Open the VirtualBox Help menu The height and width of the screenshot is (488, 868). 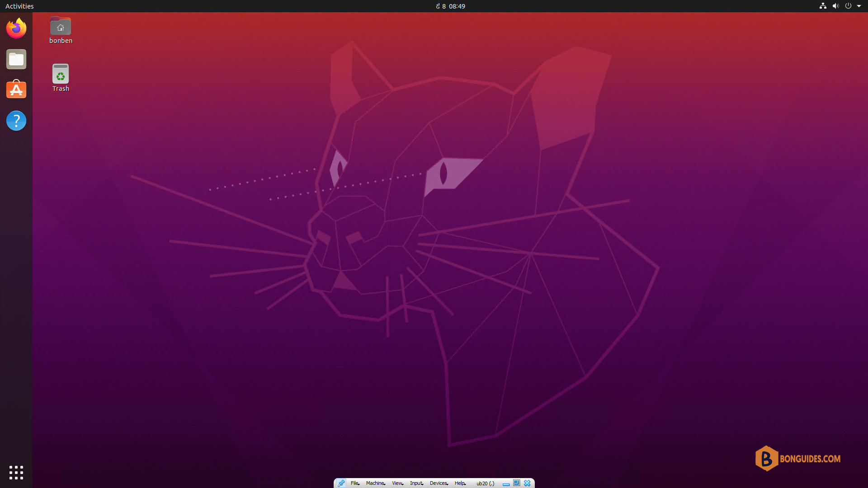(x=460, y=483)
